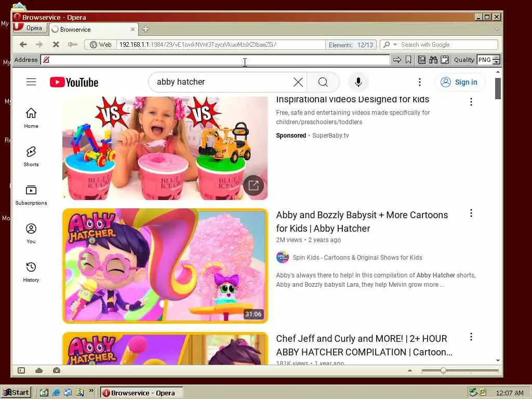Click the Browservice bookmark icon
The width and height of the screenshot is (532, 399).
click(x=408, y=60)
